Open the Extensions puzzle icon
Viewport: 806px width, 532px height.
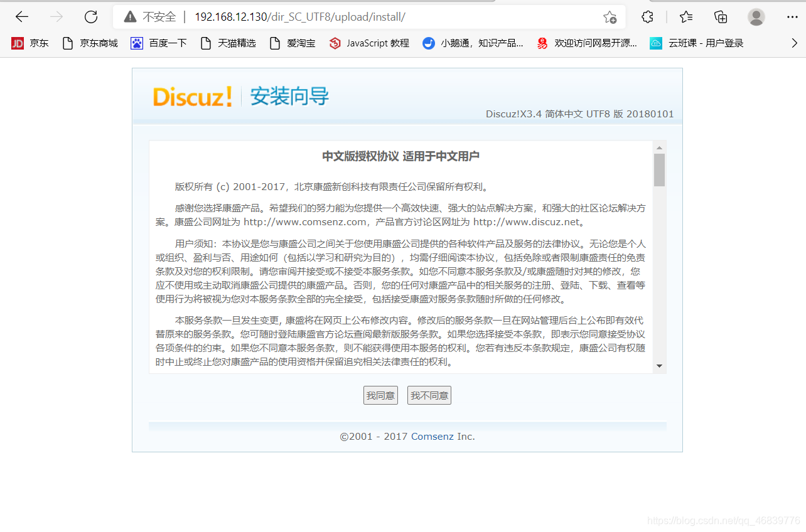[x=647, y=17]
